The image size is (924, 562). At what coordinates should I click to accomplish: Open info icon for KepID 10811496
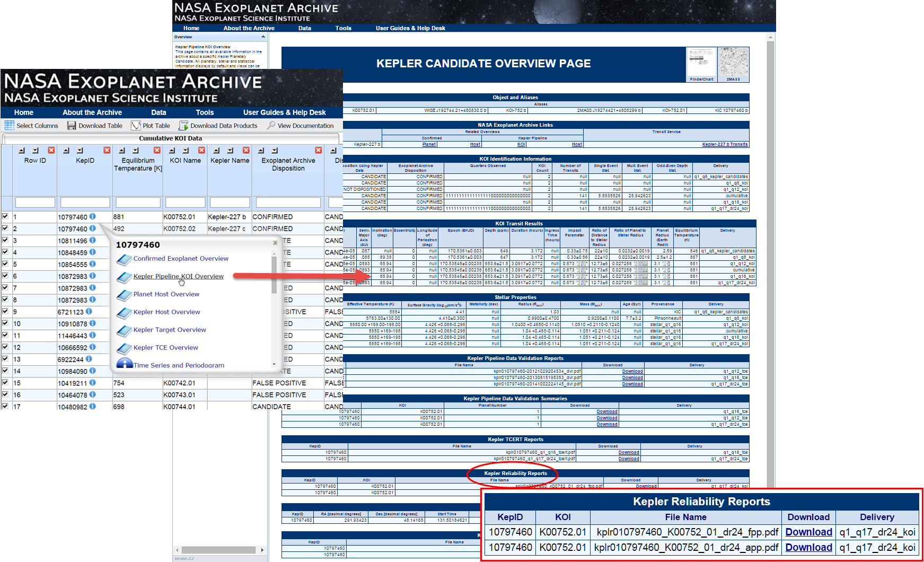tap(92, 240)
